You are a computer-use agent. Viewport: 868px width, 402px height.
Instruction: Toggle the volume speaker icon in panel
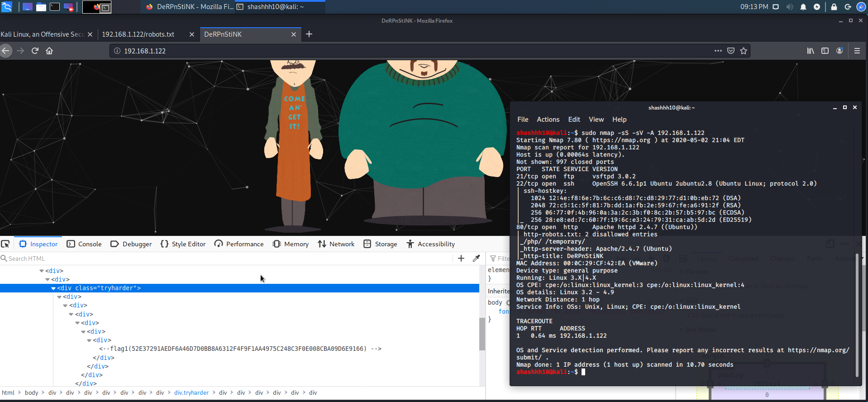coord(790,7)
